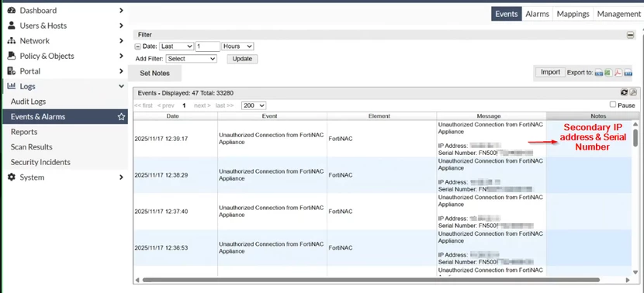The image size is (644, 293).
Task: Toggle the Pause checkbox
Action: (613, 105)
